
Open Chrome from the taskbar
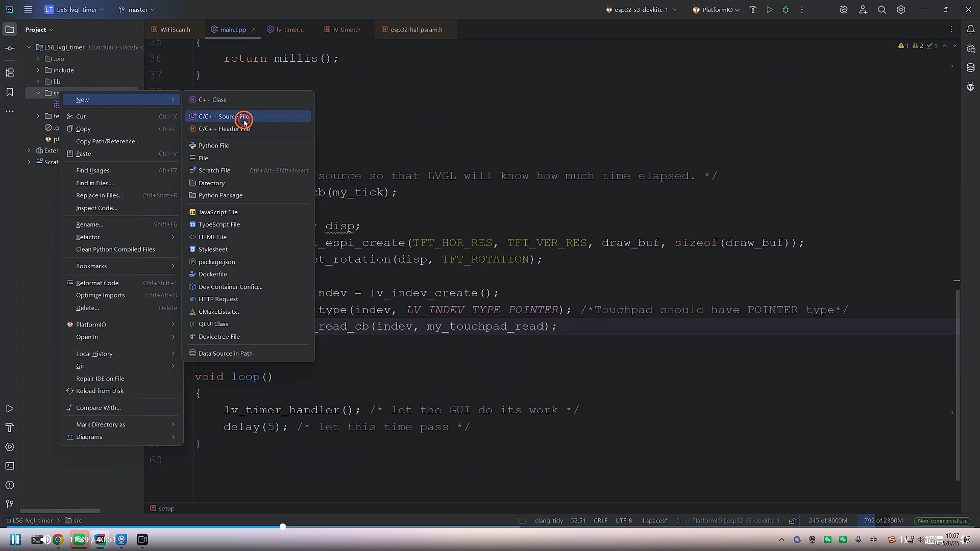(58, 540)
